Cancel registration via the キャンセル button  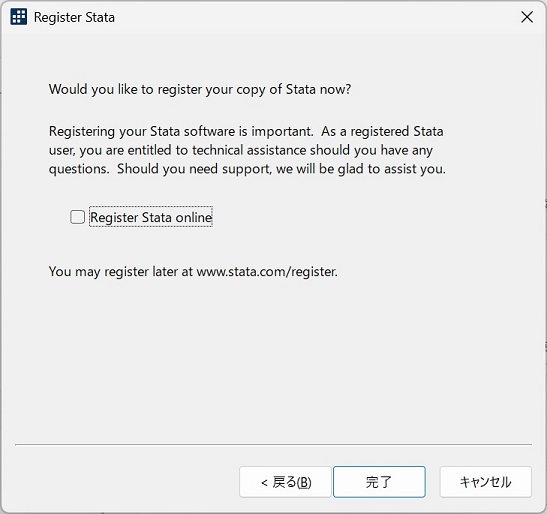pos(486,482)
